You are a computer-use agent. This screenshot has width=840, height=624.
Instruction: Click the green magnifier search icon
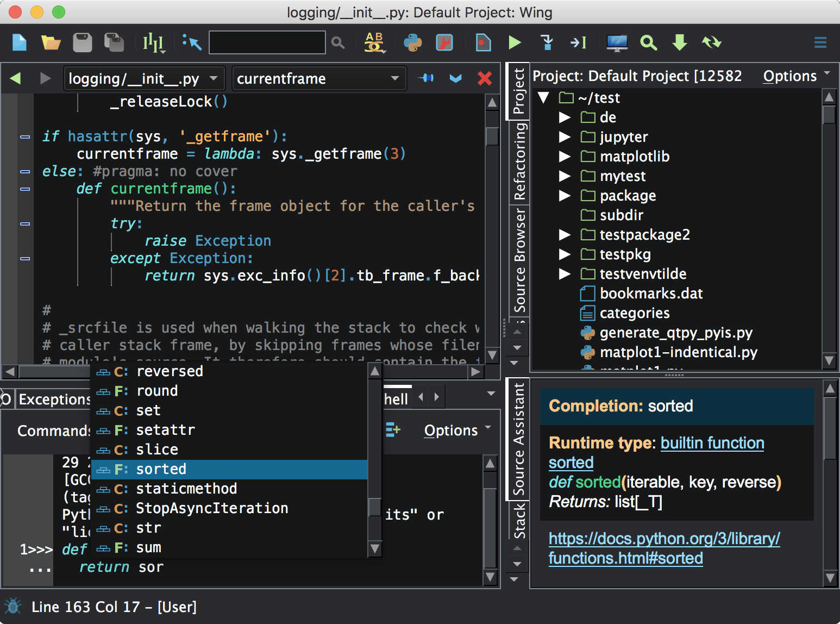click(648, 42)
